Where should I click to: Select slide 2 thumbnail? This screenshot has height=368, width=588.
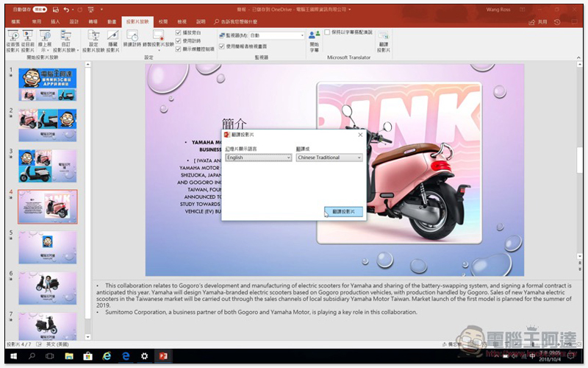click(48, 125)
